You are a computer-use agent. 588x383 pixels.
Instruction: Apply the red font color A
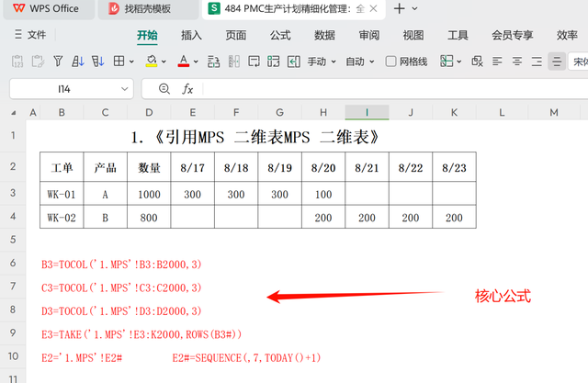[184, 62]
